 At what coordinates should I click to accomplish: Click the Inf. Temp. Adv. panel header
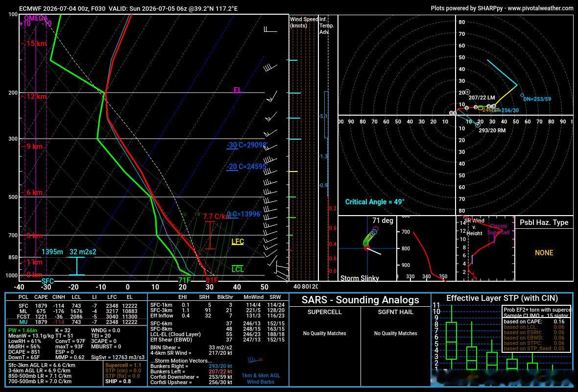pos(327,25)
